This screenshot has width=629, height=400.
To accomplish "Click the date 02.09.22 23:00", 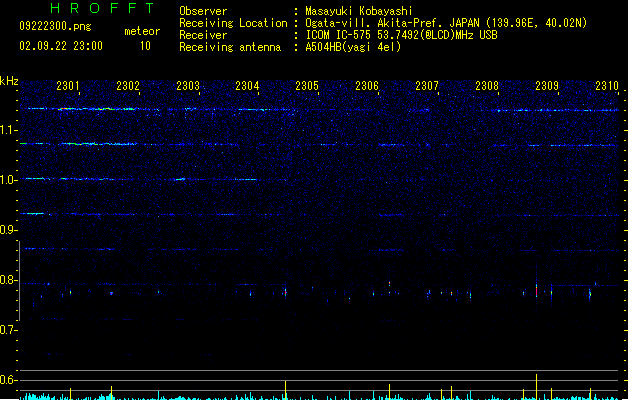I will click(61, 46).
